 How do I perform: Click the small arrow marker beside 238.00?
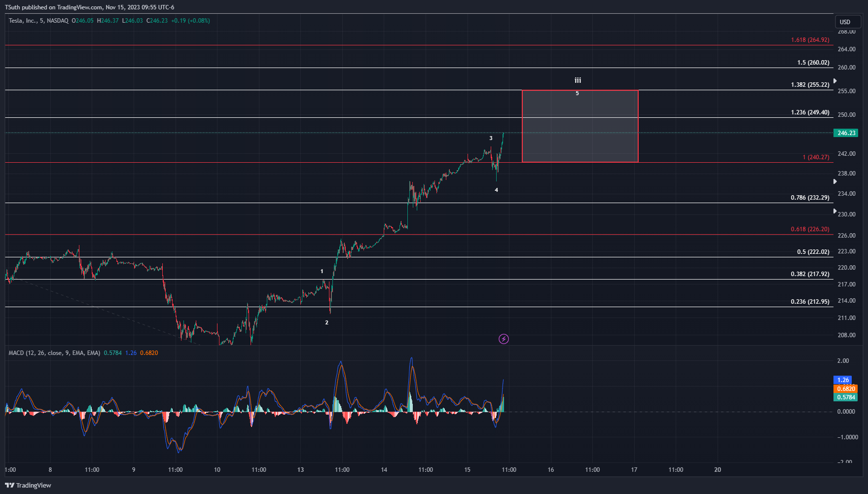[x=835, y=181]
